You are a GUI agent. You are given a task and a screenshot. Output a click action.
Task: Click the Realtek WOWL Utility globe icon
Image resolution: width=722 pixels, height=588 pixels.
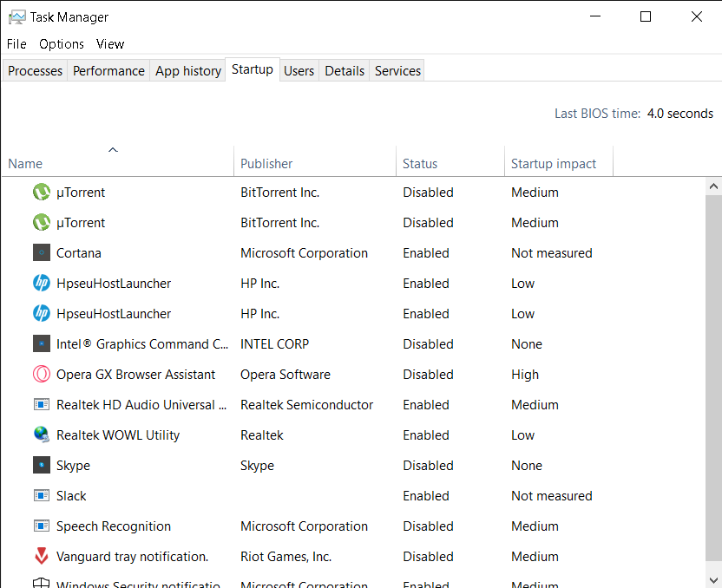pyautogui.click(x=42, y=435)
